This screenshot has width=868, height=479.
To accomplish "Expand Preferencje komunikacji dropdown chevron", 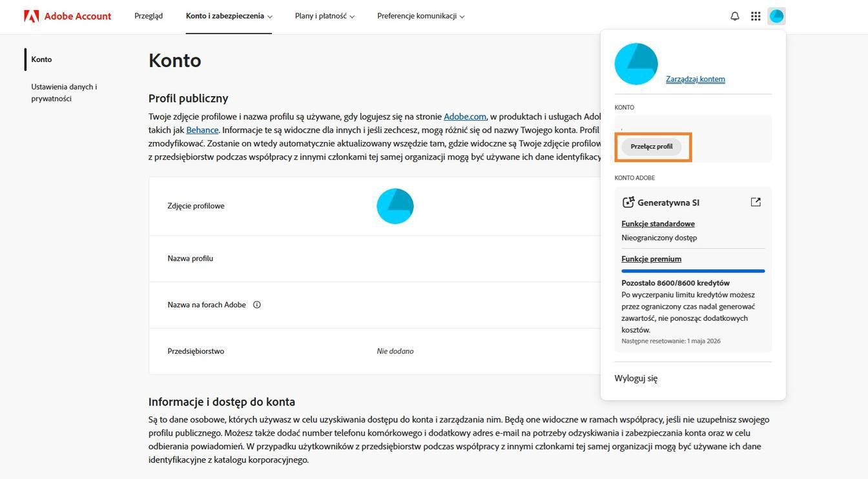I will coord(462,17).
